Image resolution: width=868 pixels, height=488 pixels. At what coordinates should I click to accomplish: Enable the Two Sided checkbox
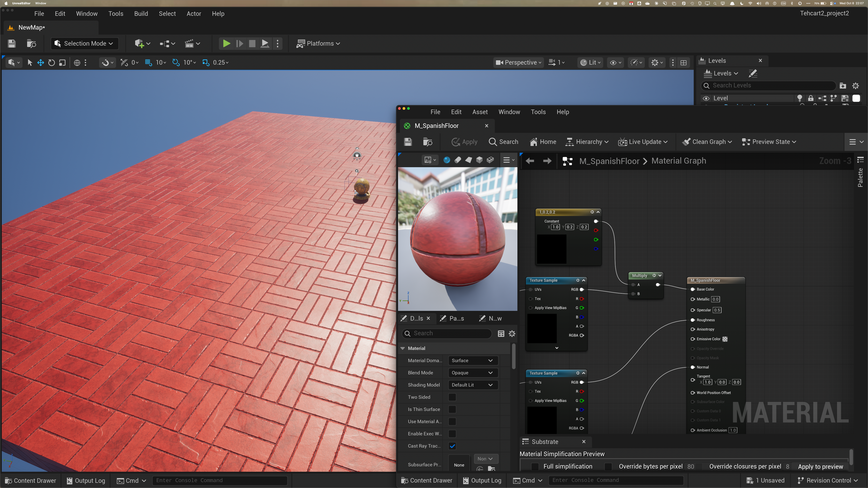(452, 397)
